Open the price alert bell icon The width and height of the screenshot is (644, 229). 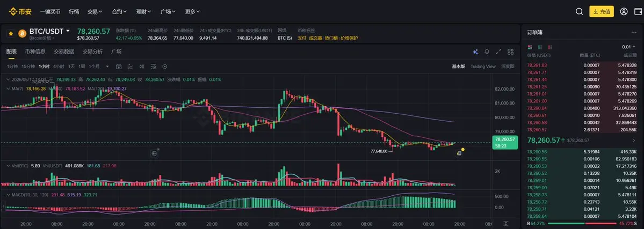coord(487,51)
